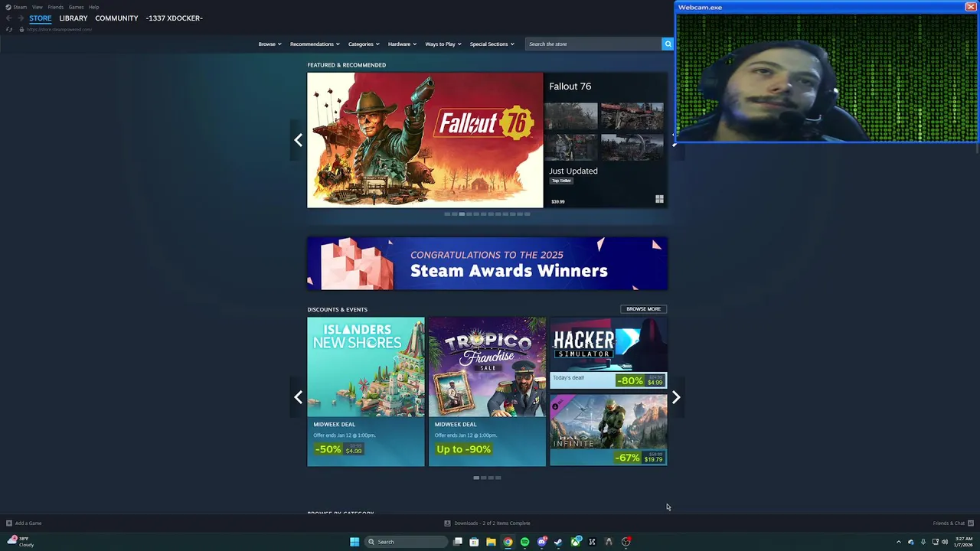Open Discord from the taskbar
Image resolution: width=980 pixels, height=551 pixels.
541,542
